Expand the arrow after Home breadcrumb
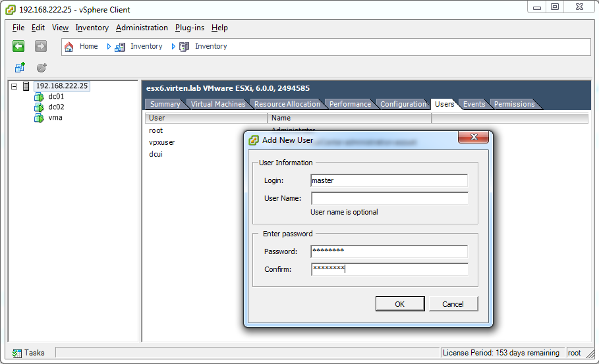Screen dimensions: 599x364 tap(109, 47)
